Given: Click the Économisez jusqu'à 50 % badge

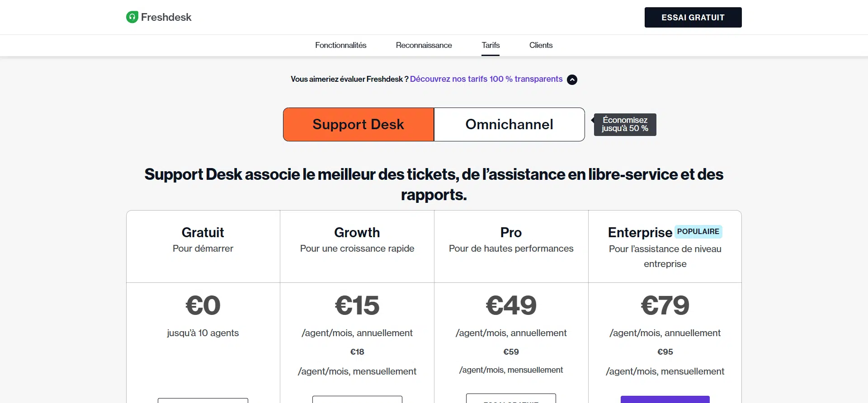Looking at the screenshot, I should click(x=625, y=124).
